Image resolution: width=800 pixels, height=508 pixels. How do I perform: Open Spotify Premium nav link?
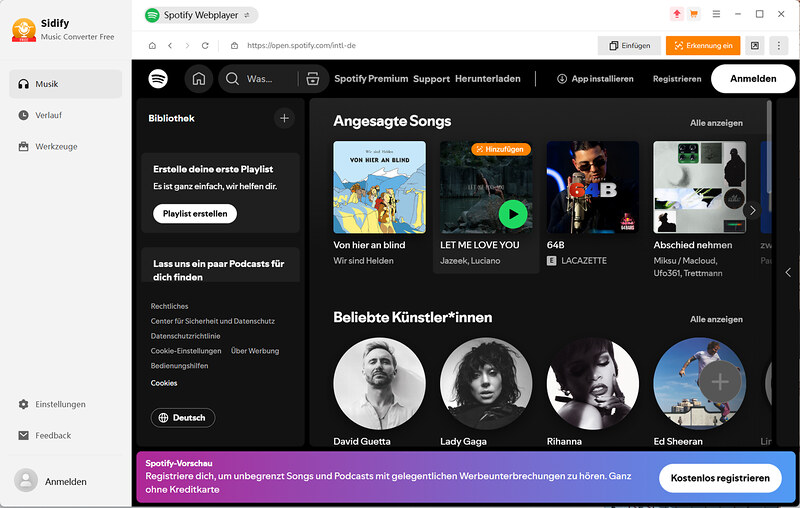pos(371,79)
